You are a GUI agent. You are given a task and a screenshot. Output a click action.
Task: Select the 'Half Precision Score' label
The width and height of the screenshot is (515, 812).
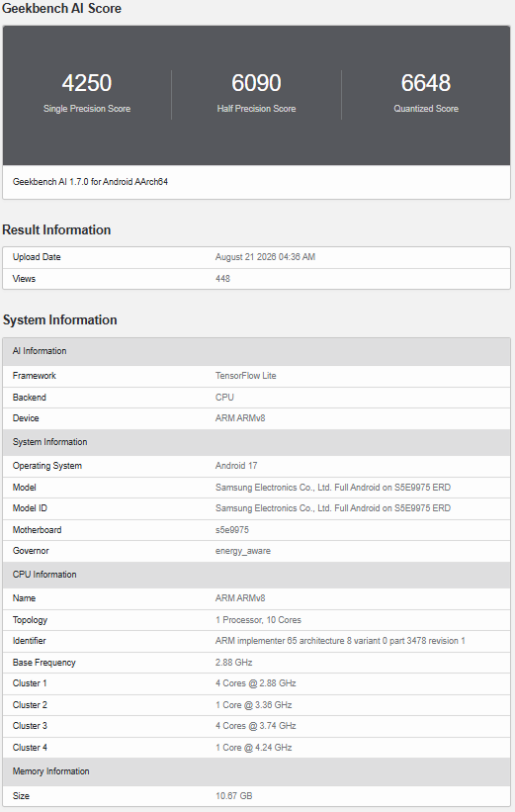[x=256, y=109]
